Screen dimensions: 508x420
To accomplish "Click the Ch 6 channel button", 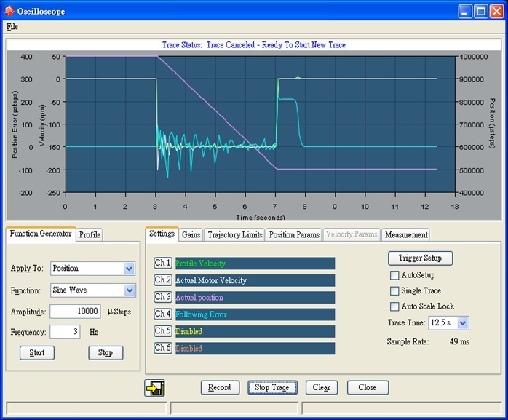I will coord(163,348).
